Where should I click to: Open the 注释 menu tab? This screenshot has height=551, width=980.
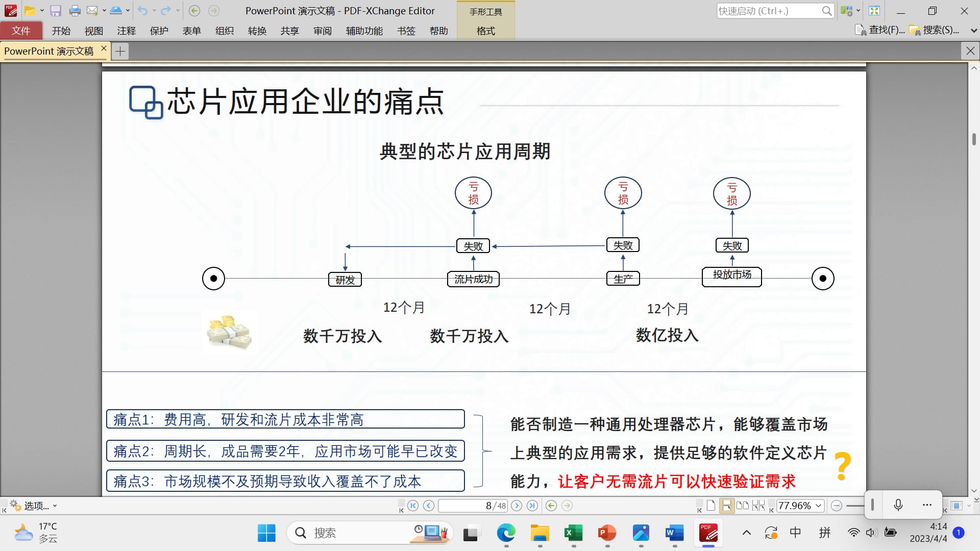126,31
